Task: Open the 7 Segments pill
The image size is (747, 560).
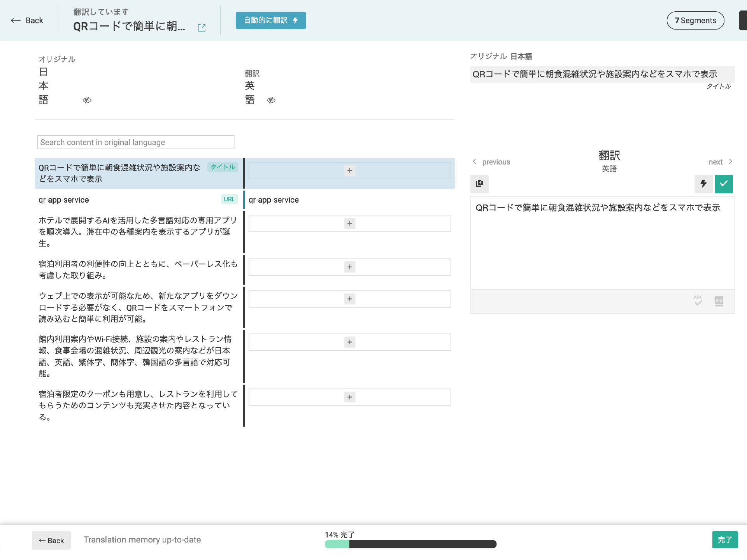Action: coord(695,21)
